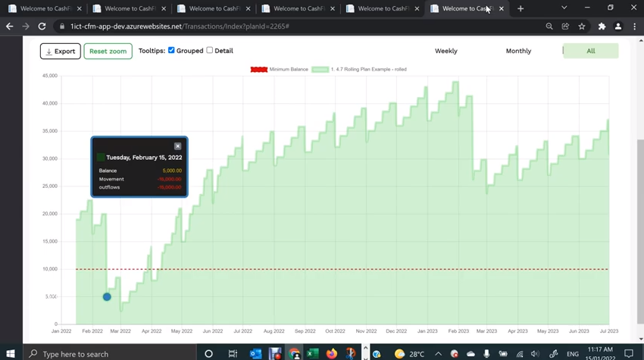Open the battery status icon
Screen dimensions: 644x360
pyautogui.click(x=503, y=354)
